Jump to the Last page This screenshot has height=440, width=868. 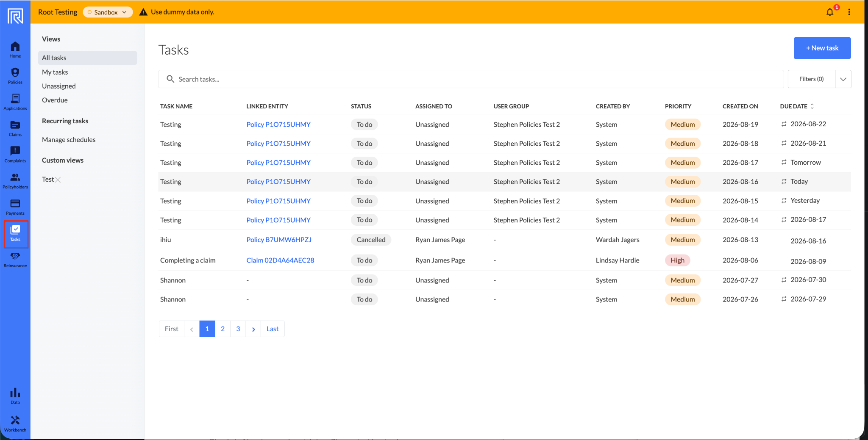pyautogui.click(x=272, y=329)
